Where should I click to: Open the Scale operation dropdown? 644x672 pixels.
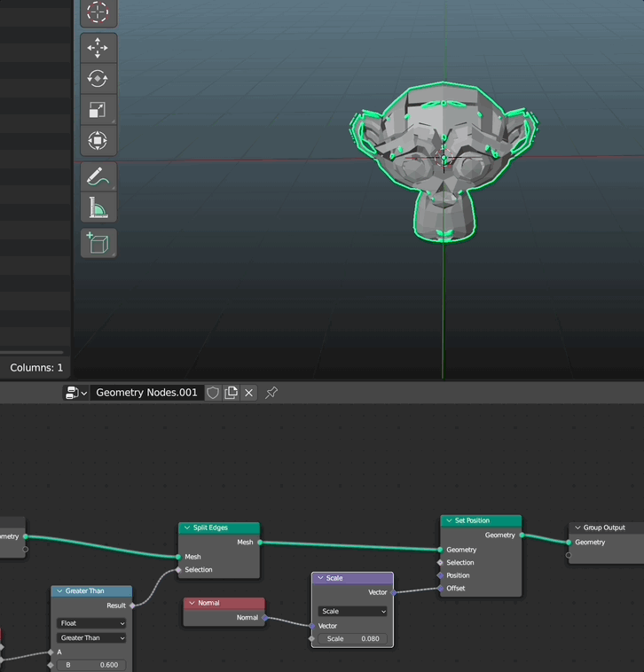tap(352, 611)
